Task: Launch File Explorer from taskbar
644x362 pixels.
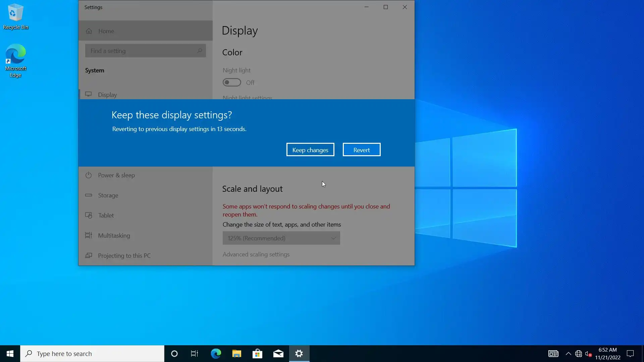Action: 236,354
